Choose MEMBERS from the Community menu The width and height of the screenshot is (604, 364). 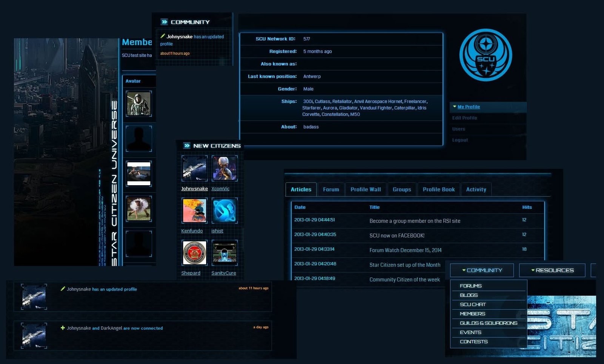click(x=472, y=313)
